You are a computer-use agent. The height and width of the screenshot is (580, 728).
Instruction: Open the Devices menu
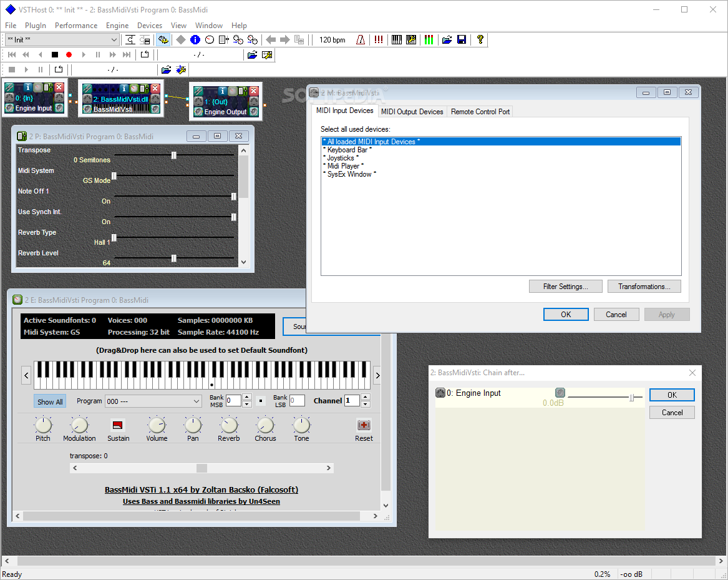click(x=150, y=26)
